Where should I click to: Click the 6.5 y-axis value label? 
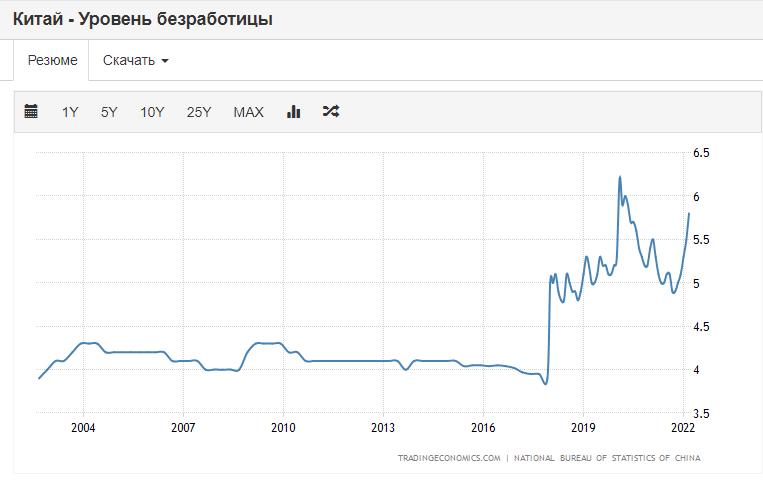(701, 153)
